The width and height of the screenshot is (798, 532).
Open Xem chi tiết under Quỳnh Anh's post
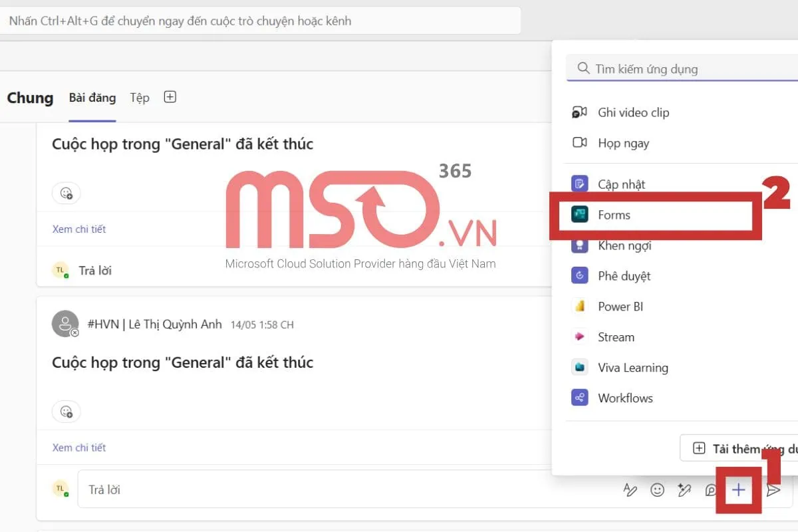coord(79,448)
